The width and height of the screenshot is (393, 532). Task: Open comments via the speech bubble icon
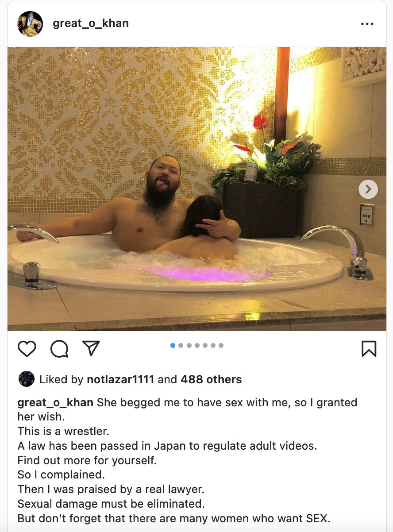pyautogui.click(x=59, y=349)
